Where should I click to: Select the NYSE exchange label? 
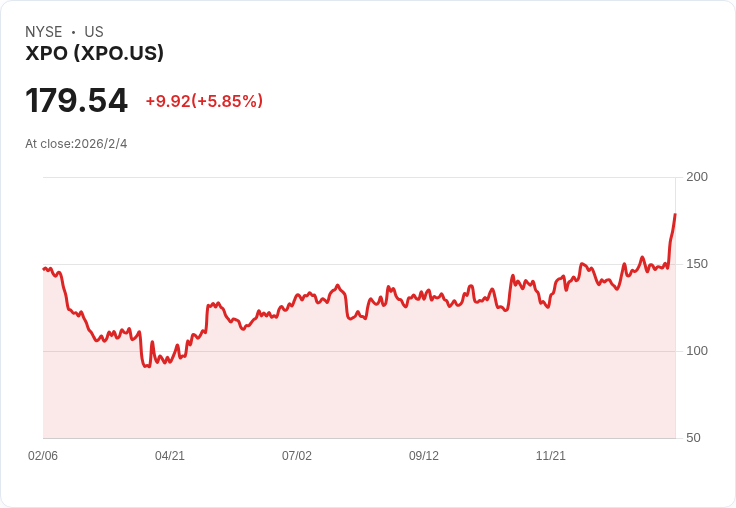pos(43,32)
